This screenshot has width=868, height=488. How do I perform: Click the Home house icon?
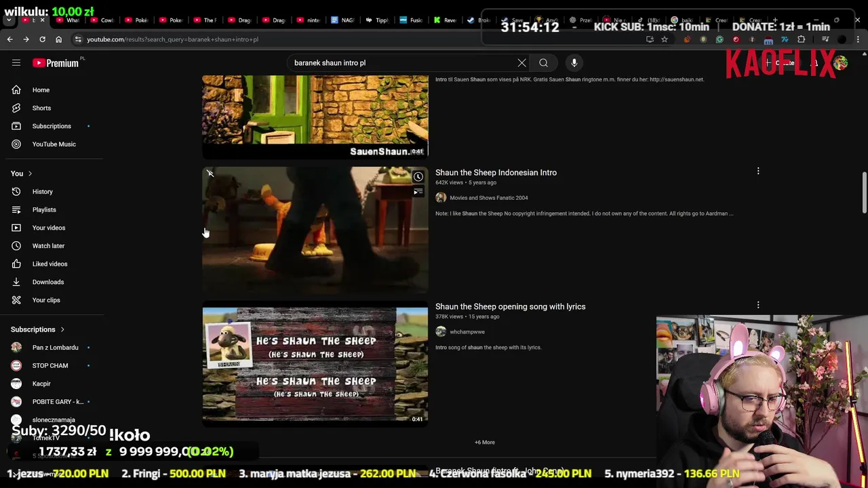point(16,90)
